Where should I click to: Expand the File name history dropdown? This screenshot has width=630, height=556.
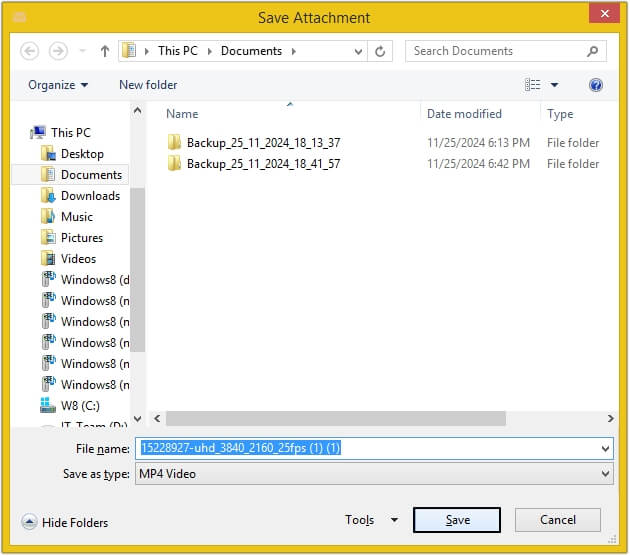tap(605, 449)
